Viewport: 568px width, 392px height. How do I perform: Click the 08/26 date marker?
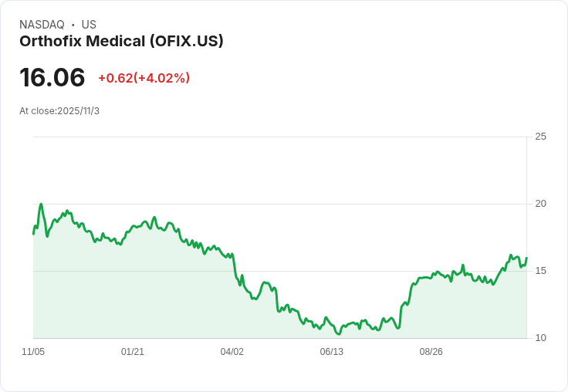point(431,352)
